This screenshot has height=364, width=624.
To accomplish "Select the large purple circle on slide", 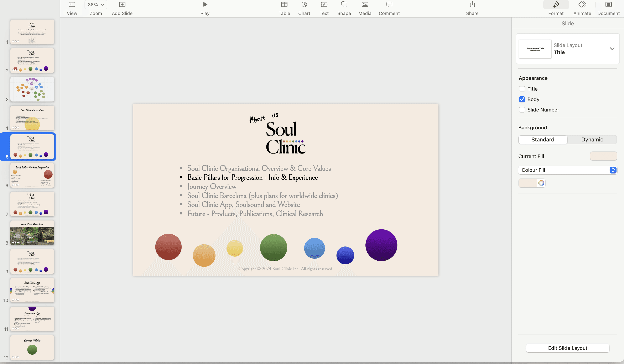I will click(381, 245).
